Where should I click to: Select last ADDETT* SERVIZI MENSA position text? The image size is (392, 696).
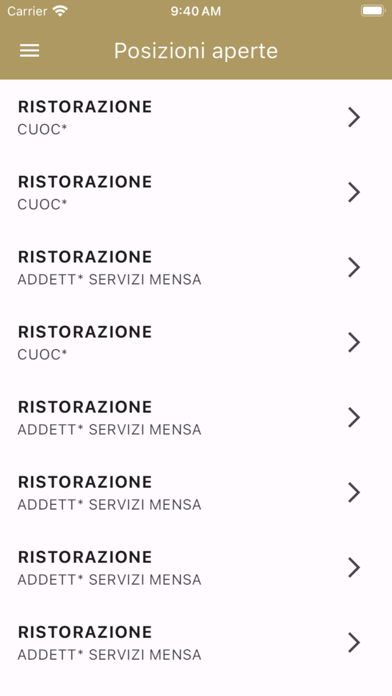point(109,655)
